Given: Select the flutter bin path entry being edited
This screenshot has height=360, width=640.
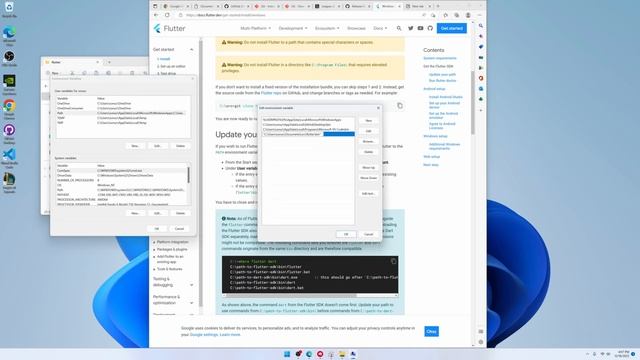Looking at the screenshot, I should [x=308, y=134].
